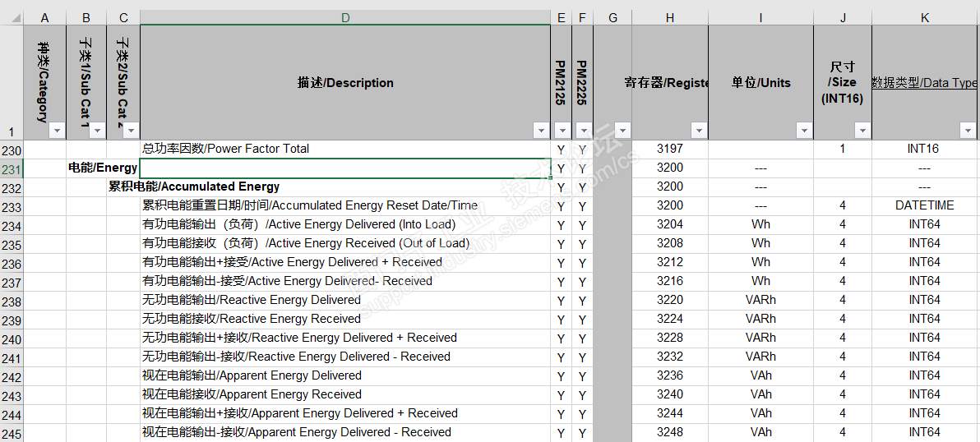
Task: Select register value 3197
Action: 670,150
